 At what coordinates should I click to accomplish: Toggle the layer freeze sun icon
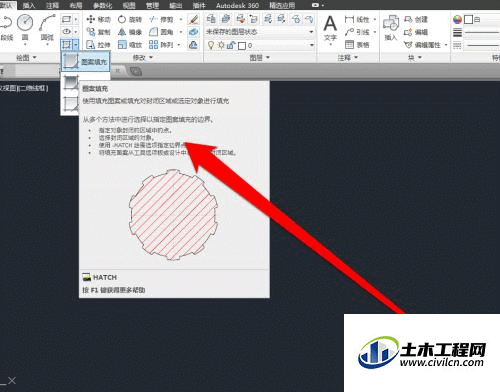[x=221, y=45]
